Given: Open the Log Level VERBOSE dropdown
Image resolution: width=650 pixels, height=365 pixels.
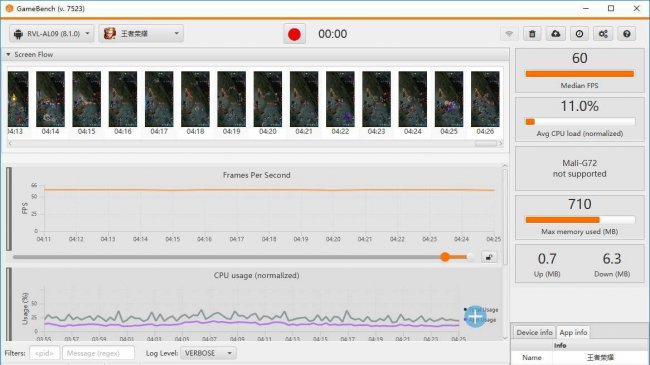Looking at the screenshot, I should pyautogui.click(x=208, y=353).
